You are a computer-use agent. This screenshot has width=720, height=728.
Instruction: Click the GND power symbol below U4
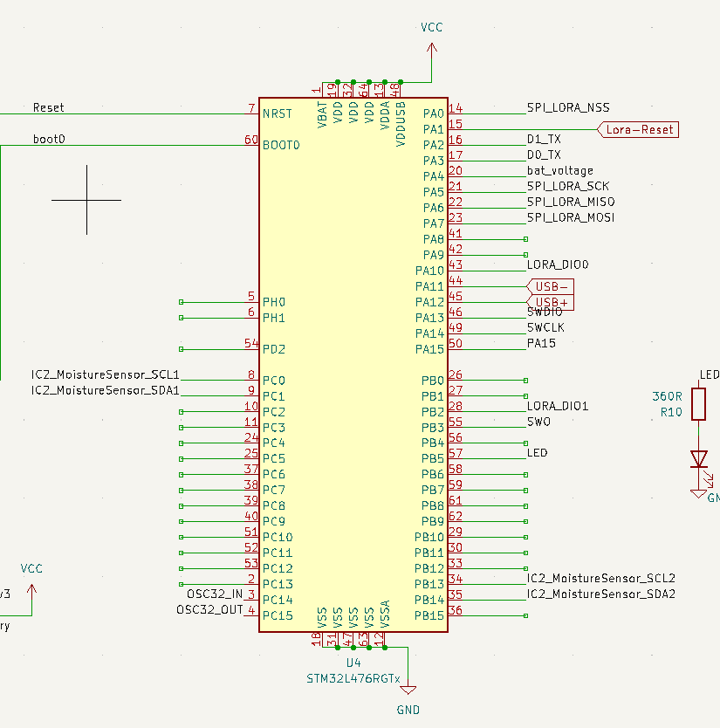pyautogui.click(x=408, y=690)
